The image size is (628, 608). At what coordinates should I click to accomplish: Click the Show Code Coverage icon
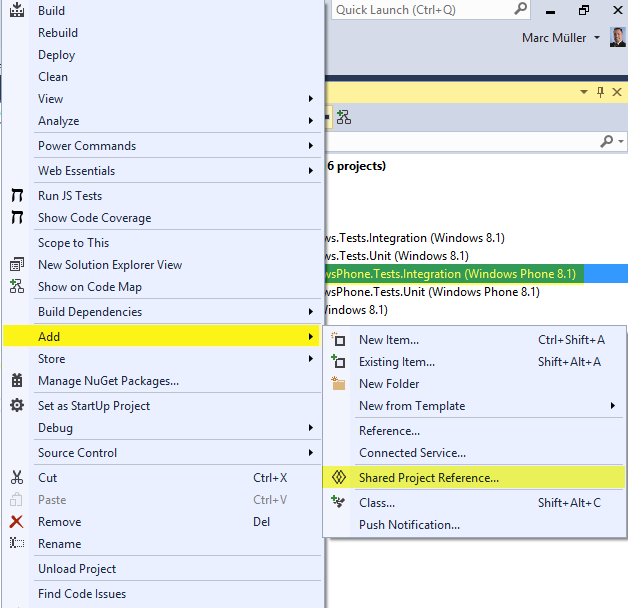point(17,217)
